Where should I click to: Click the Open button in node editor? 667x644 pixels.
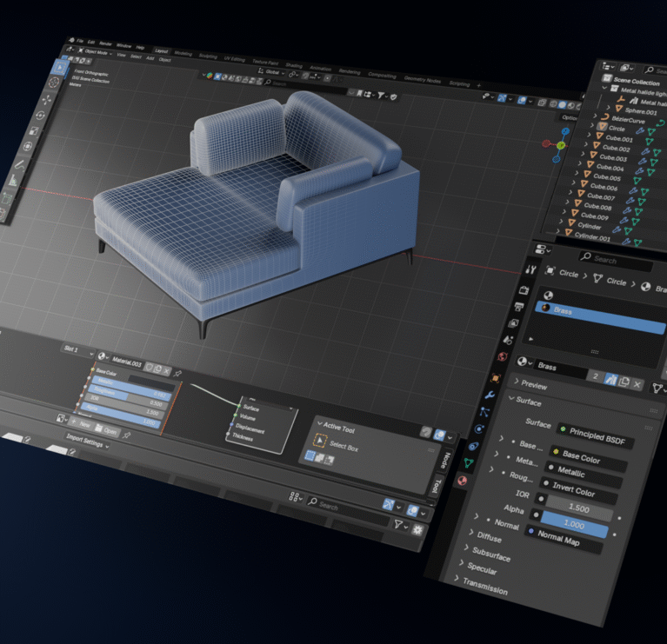pyautogui.click(x=107, y=430)
